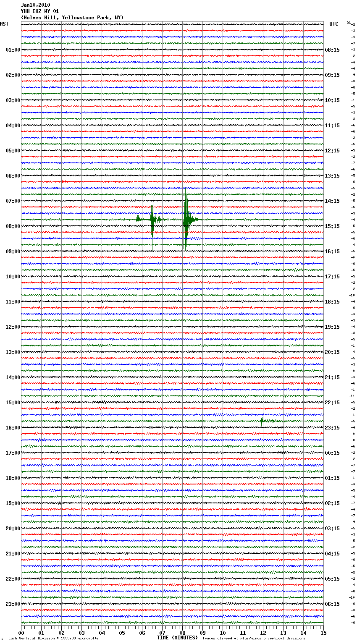
Task: Click the "TIME (MINUTES)" axis title
Action: coord(177,638)
